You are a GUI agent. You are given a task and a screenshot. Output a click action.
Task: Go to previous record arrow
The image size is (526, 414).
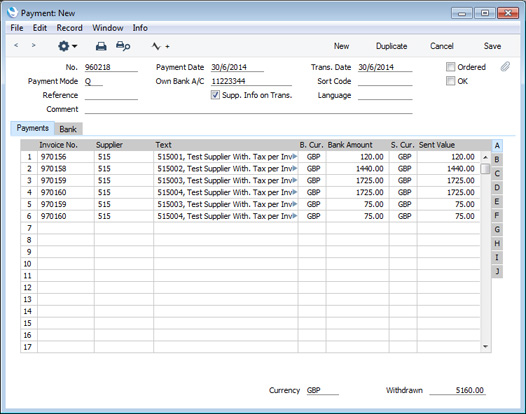pyautogui.click(x=16, y=45)
